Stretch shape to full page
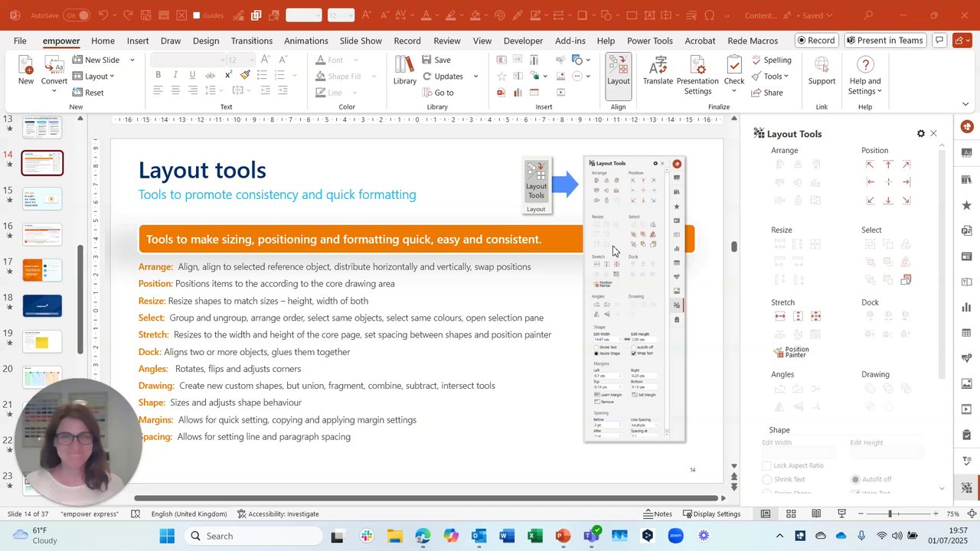This screenshot has height=551, width=980. tap(815, 316)
